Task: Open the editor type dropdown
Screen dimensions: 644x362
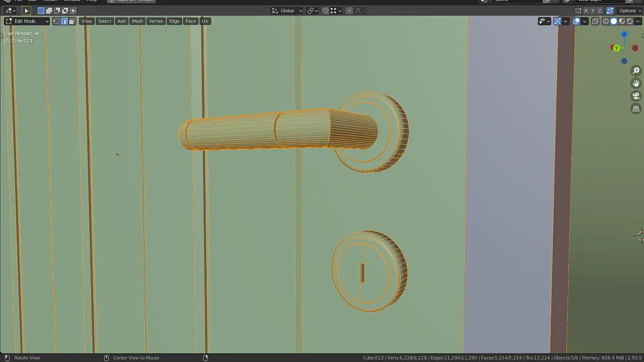Action: pos(10,11)
